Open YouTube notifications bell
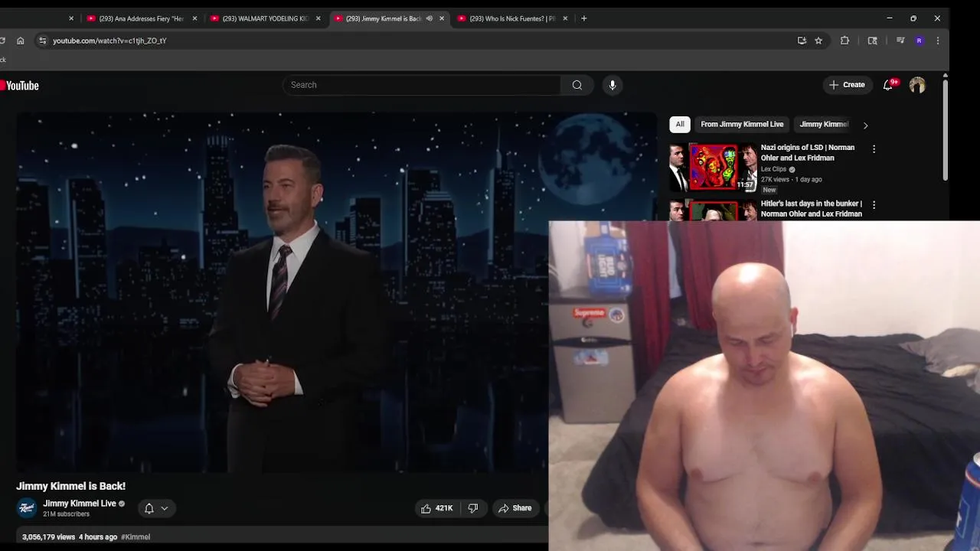The width and height of the screenshot is (980, 551). coord(888,85)
